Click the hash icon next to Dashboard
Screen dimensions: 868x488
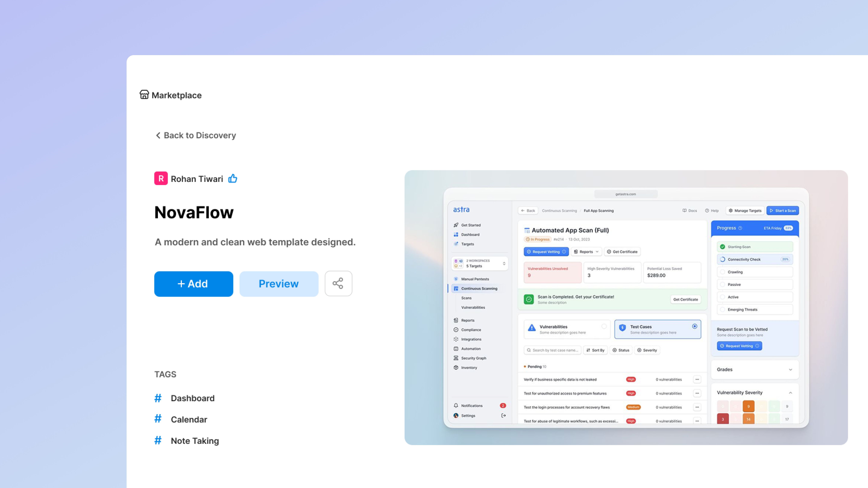click(158, 398)
